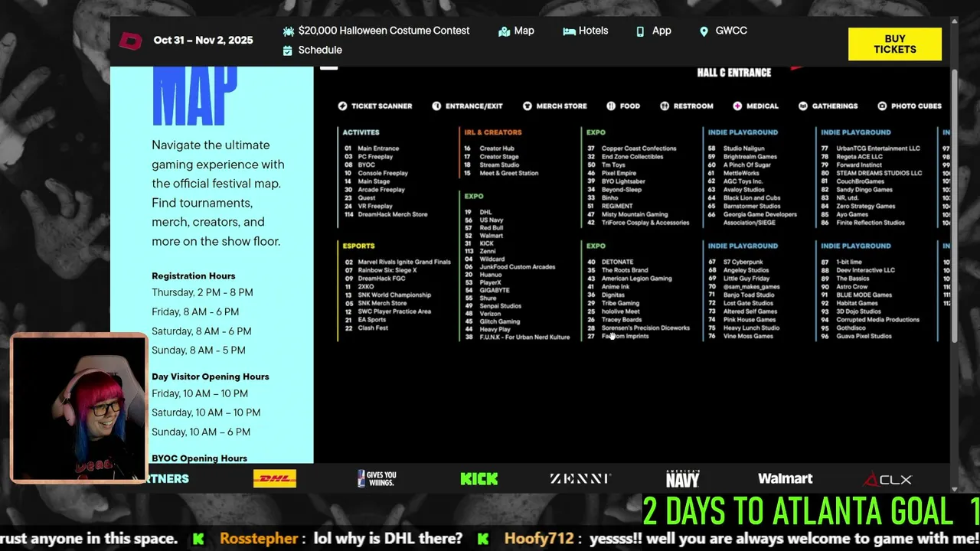
Task: Click the Halloween Costume Contest spider icon
Action: coord(289,31)
